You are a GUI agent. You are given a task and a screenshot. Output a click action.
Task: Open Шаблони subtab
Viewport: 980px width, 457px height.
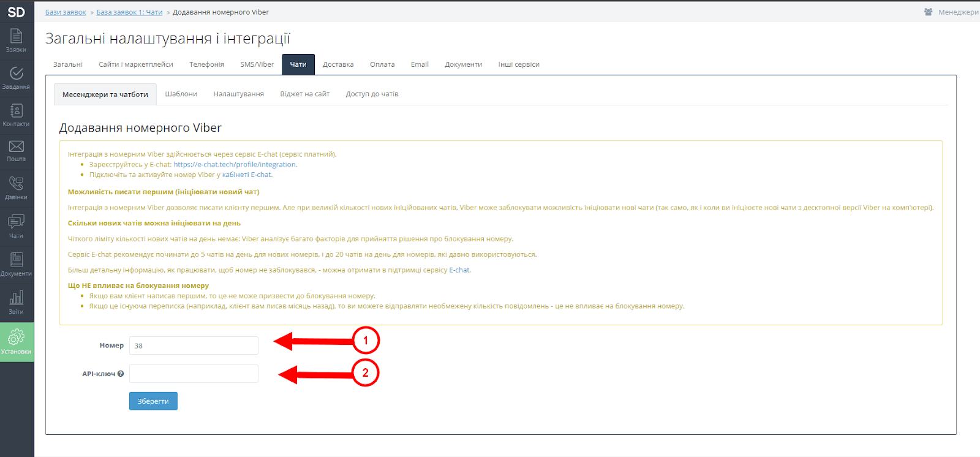click(x=181, y=94)
